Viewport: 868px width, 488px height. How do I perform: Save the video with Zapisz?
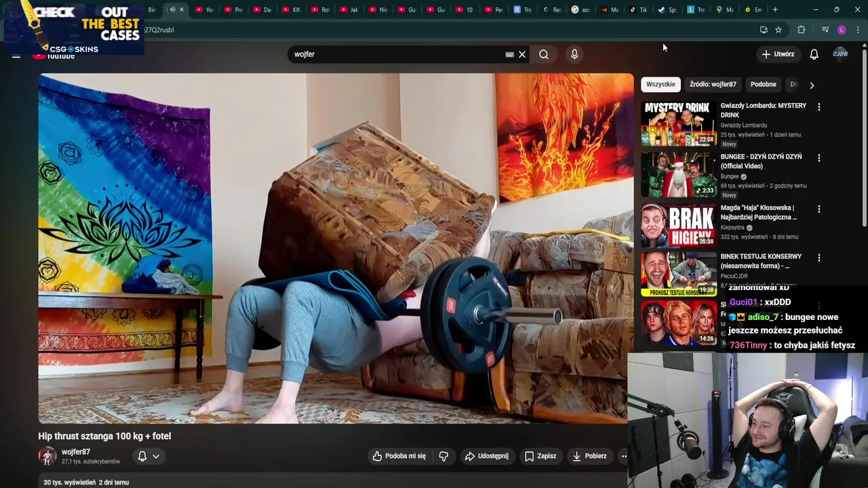[540, 456]
